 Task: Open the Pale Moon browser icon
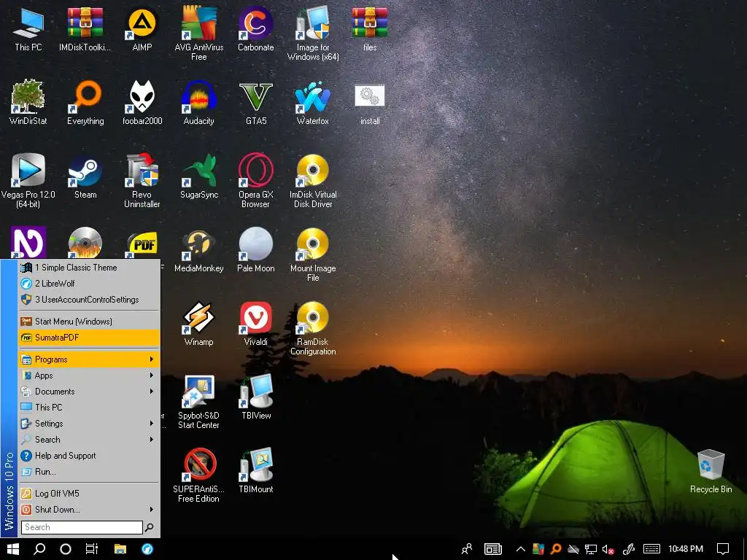[256, 250]
